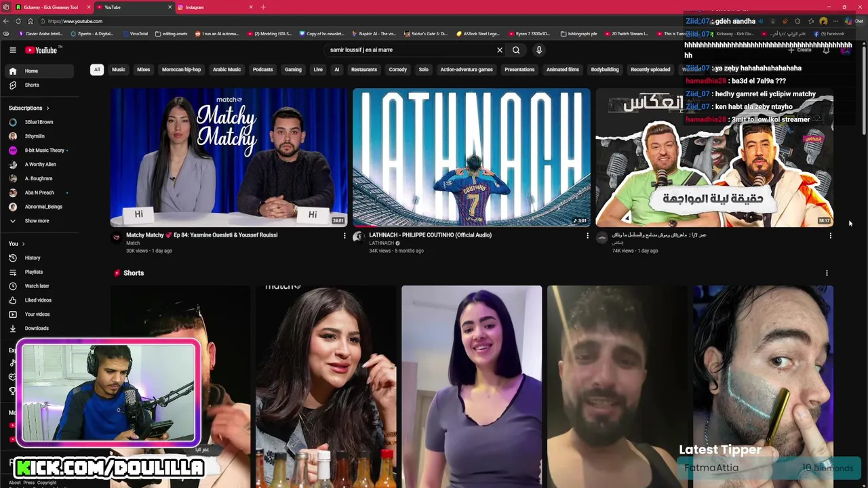Screen dimensions: 868x488
Task: Open options menu for the third video
Action: (x=830, y=236)
